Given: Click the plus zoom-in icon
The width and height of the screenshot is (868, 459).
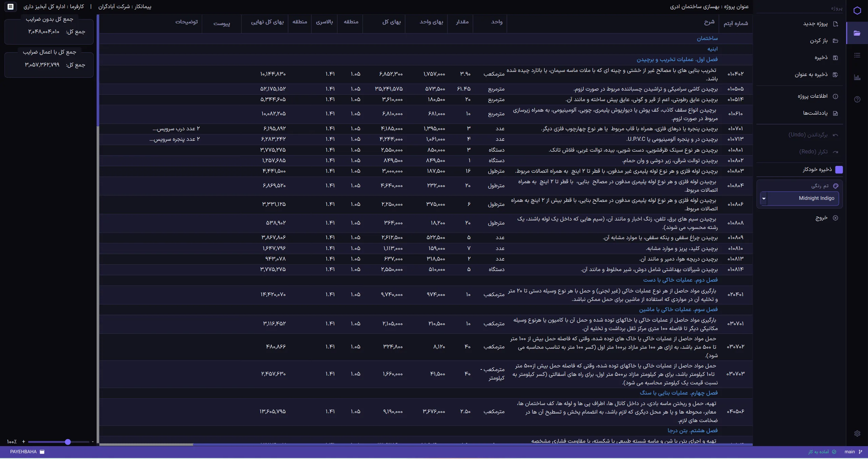Looking at the screenshot, I should click(x=23, y=442).
